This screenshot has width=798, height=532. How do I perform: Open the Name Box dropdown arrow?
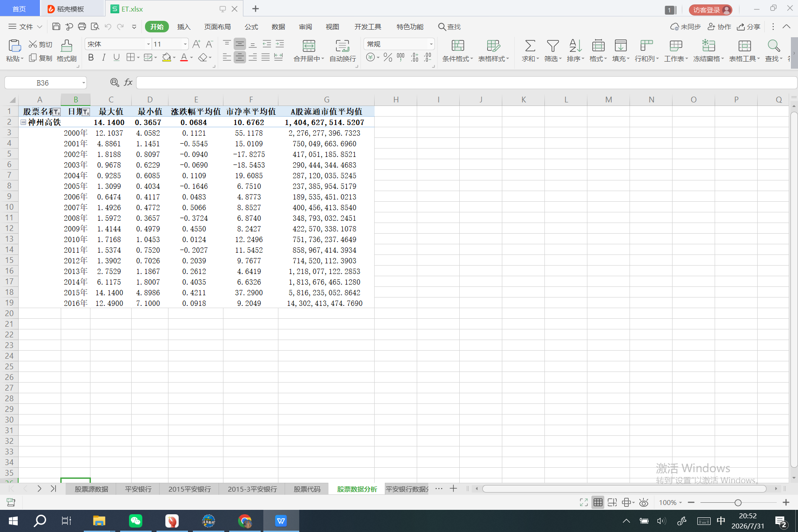tap(83, 83)
